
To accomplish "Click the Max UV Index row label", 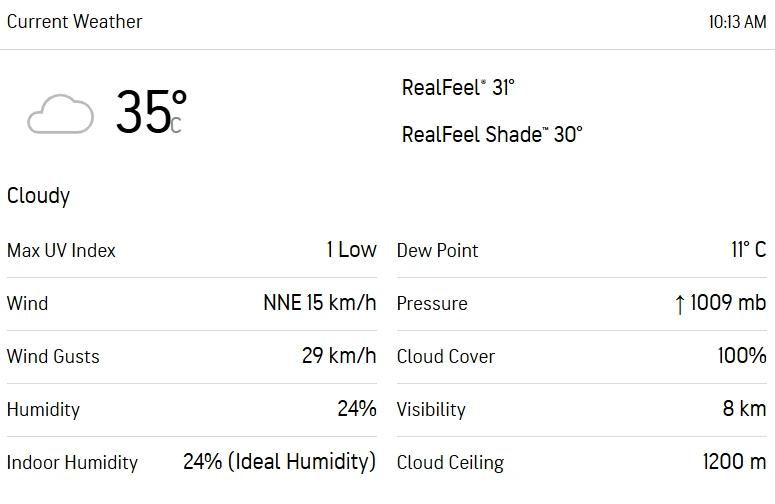I will (61, 250).
